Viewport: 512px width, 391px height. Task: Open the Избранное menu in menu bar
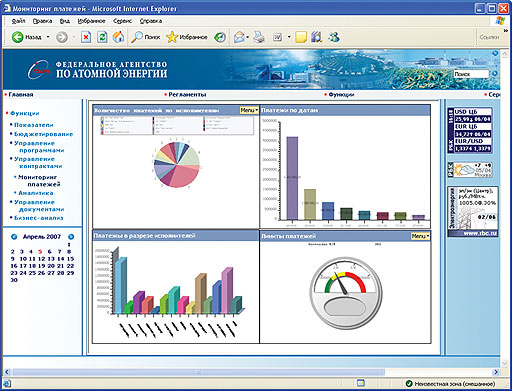coord(91,21)
